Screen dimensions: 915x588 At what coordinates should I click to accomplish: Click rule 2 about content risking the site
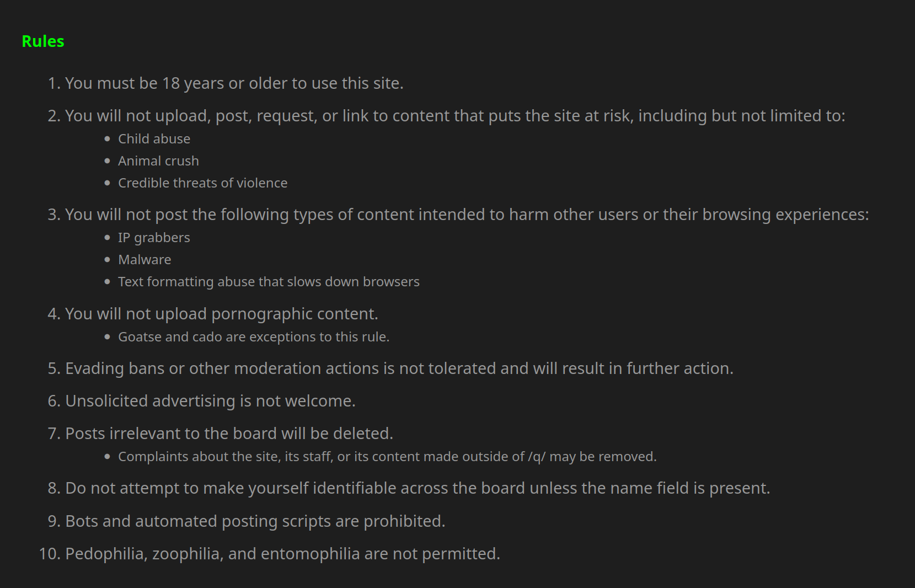click(x=455, y=116)
